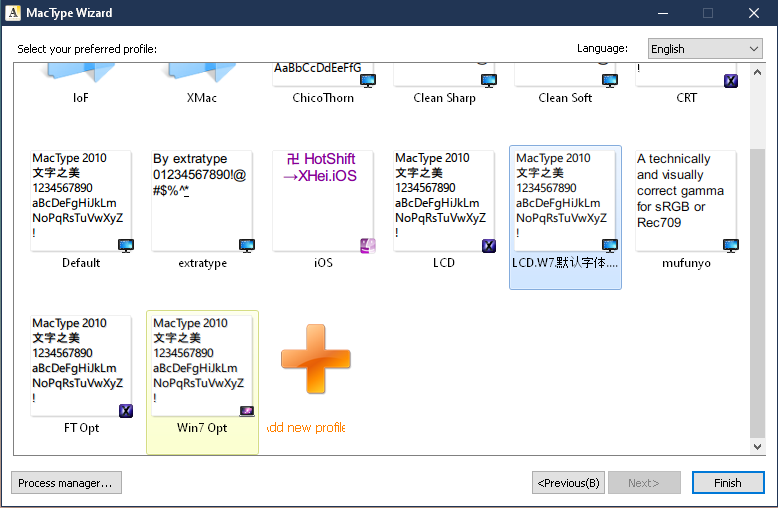Click the monitor badge icon on Default profile
The width and height of the screenshot is (778, 508).
tap(126, 246)
